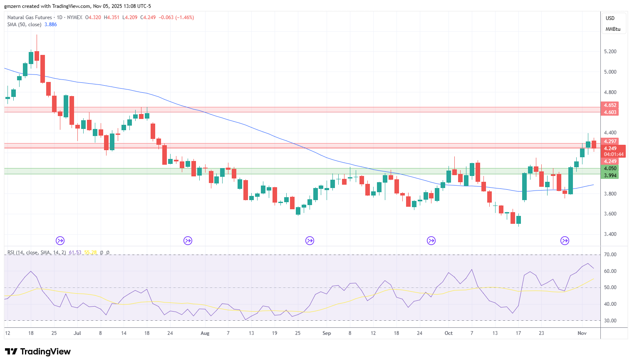Click the late September rollover event marker
The height and width of the screenshot is (364, 632).
pyautogui.click(x=431, y=240)
